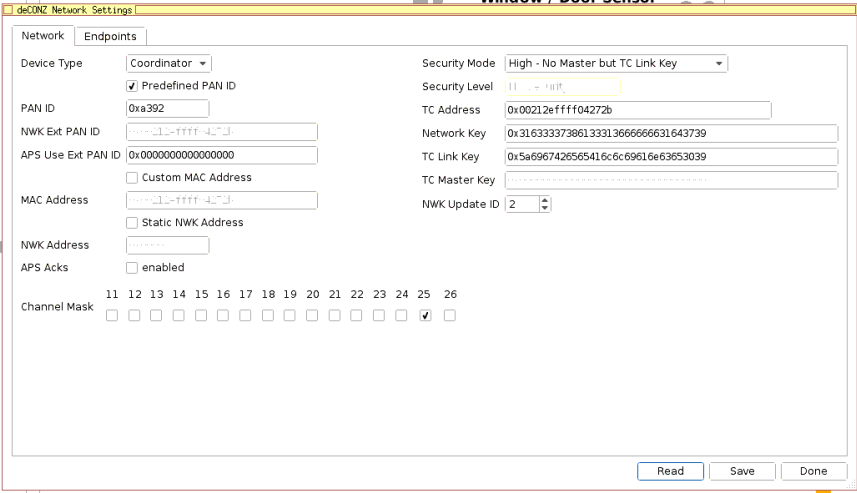857x493 pixels.
Task: Click the TC Master Key field
Action: tap(671, 180)
